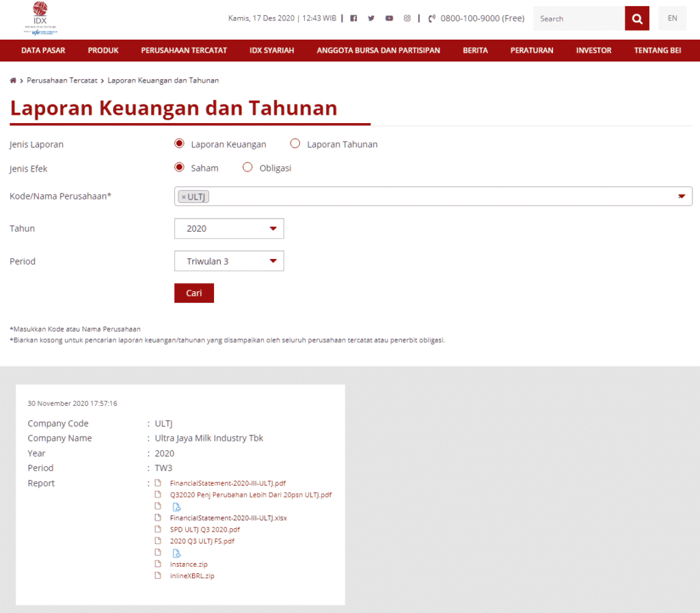
Task: Open IDX Facebook page icon
Action: pyautogui.click(x=353, y=18)
